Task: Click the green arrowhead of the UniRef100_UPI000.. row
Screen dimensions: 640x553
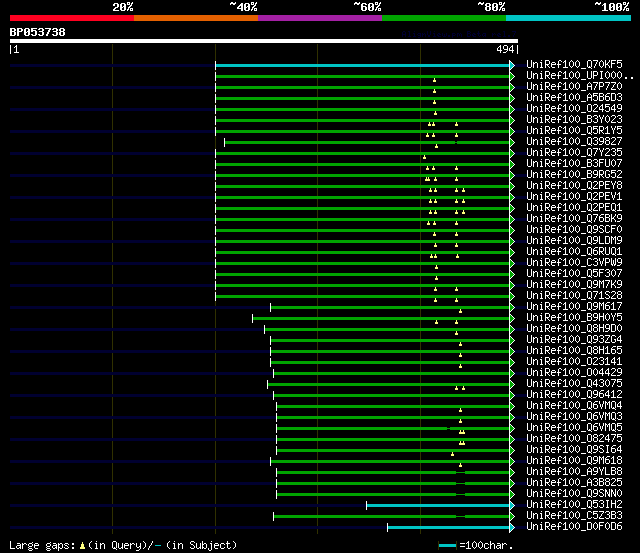Action: [x=512, y=76]
